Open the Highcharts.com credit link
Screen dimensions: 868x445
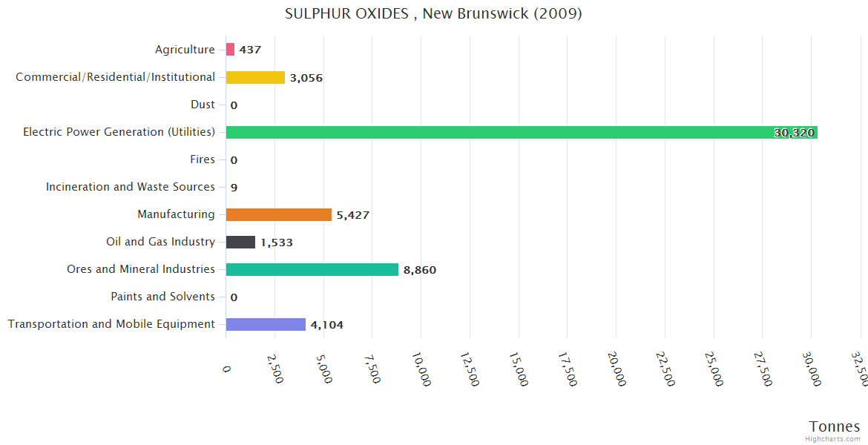[835, 438]
